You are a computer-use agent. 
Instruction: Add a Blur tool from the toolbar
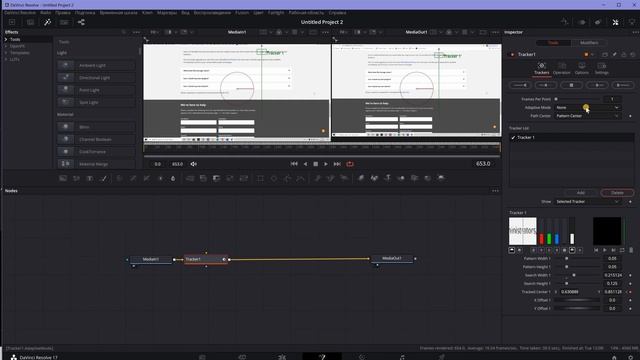point(173,178)
